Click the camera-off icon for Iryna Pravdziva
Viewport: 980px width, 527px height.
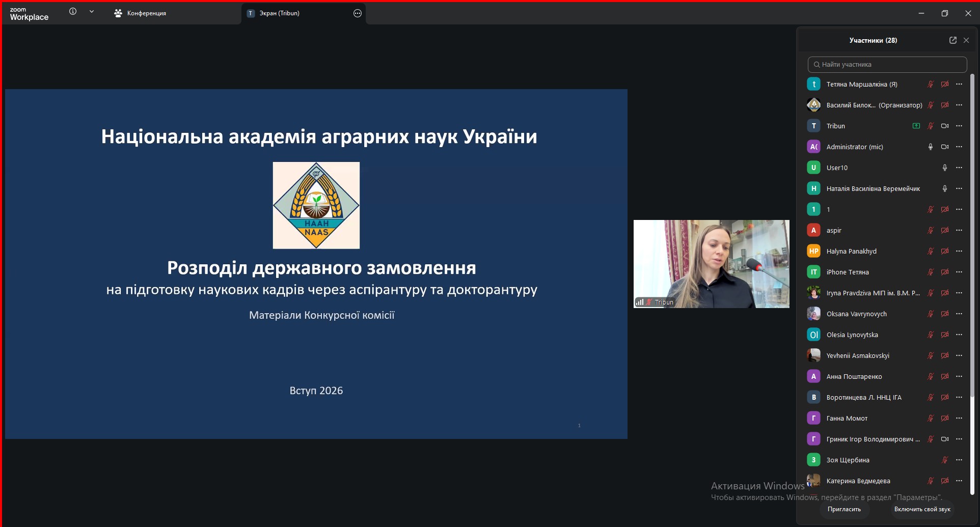[945, 293]
